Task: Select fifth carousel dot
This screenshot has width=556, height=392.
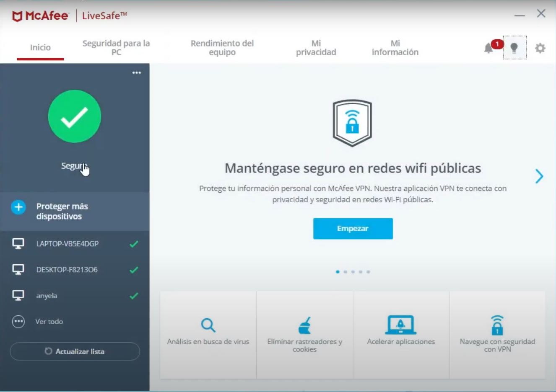Action: [368, 272]
